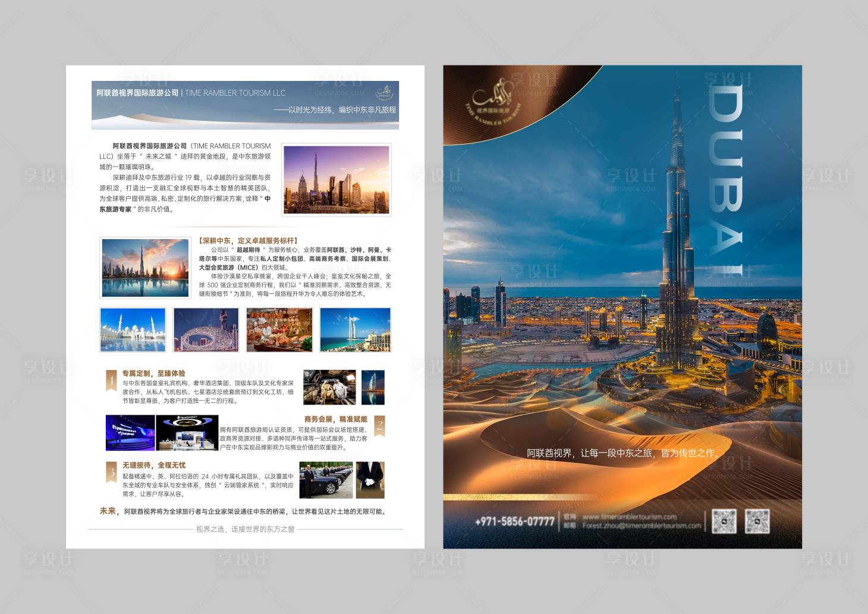Viewport: 868px width, 614px height.
Task: Click the 商务会展，精准赋能 heading
Action: (x=335, y=419)
